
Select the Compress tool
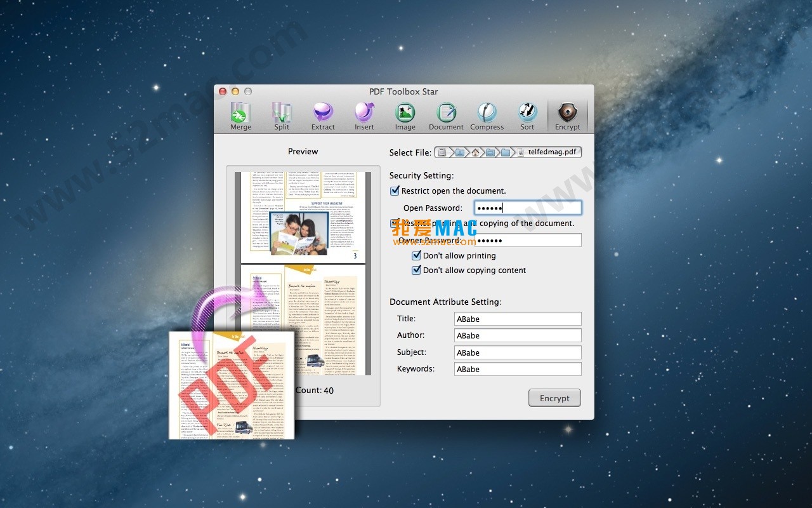click(487, 117)
